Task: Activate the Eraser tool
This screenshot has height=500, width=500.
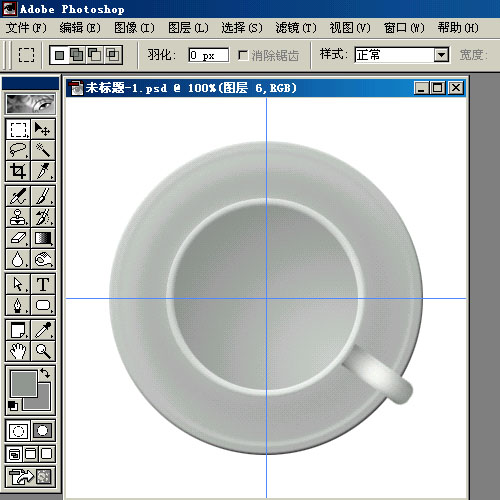Action: (x=18, y=238)
